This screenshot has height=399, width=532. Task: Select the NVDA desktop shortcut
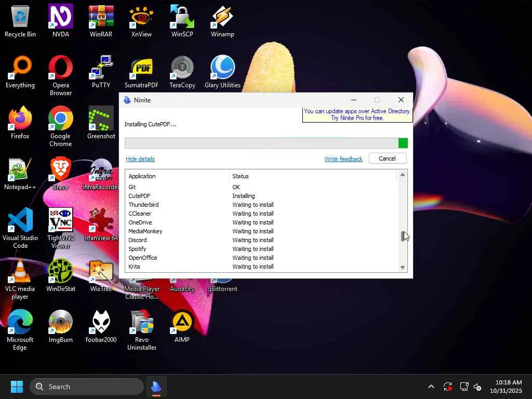pyautogui.click(x=60, y=21)
